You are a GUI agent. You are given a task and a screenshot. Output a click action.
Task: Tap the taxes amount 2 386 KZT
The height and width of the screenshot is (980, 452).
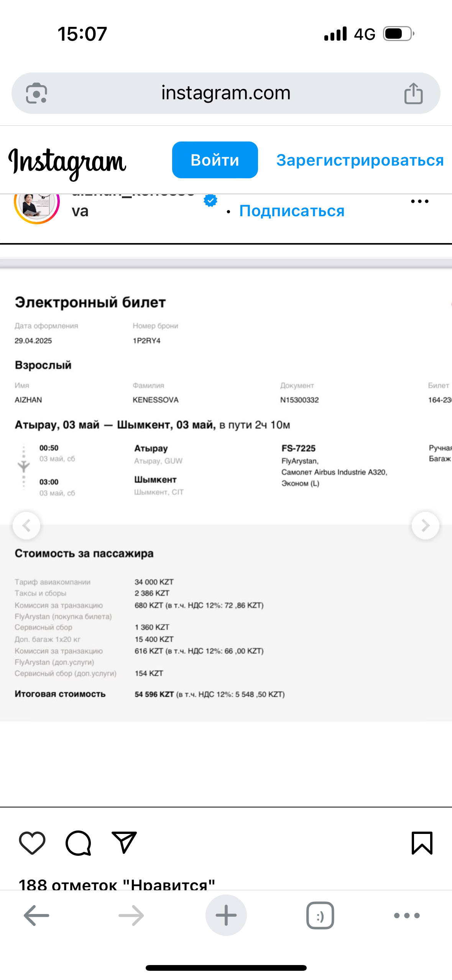click(x=152, y=593)
